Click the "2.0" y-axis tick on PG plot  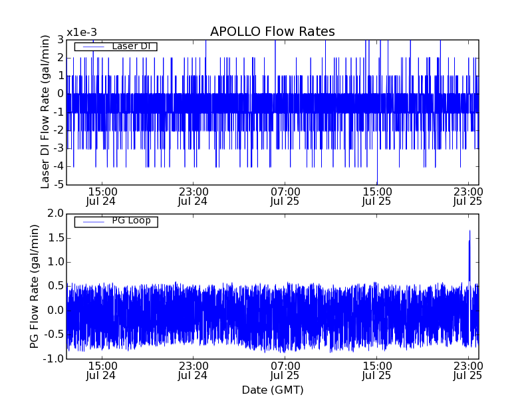[x=55, y=213]
